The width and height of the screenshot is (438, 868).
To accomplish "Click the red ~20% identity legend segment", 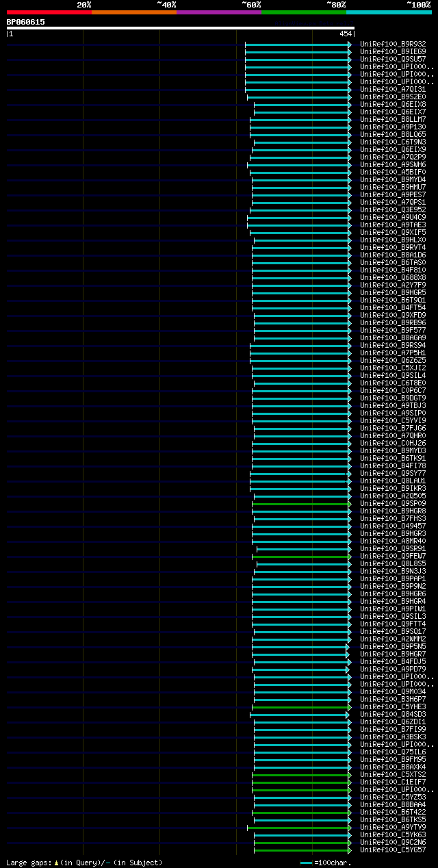I will point(49,12).
